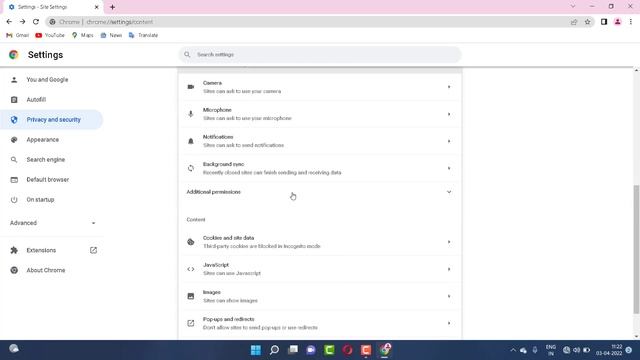The width and height of the screenshot is (640, 360).
Task: Click the Notifications row arrow
Action: [449, 141]
